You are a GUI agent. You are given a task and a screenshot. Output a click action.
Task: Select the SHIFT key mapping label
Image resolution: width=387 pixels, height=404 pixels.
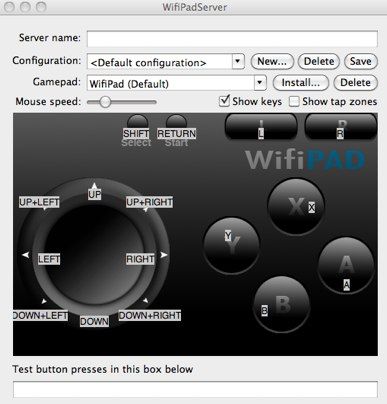[x=136, y=134]
